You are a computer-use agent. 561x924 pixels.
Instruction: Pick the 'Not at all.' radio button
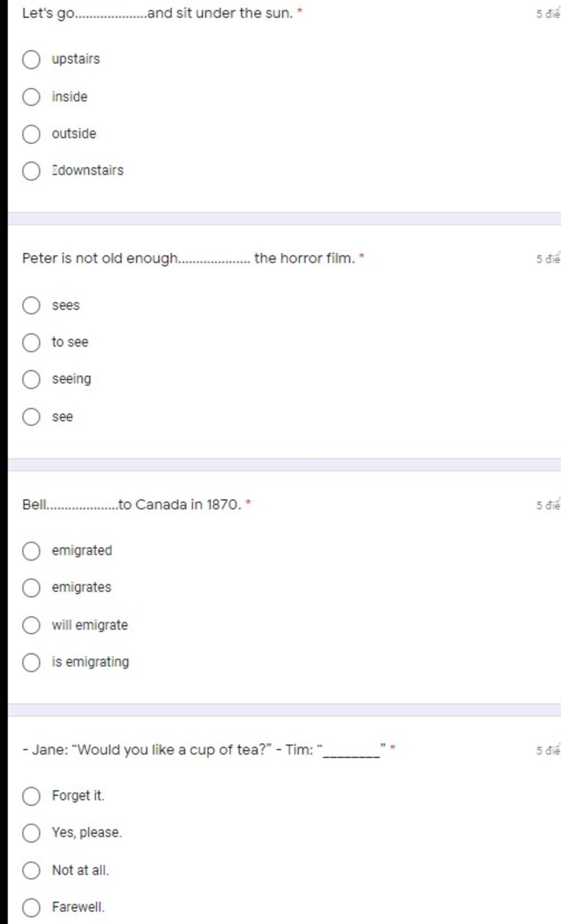coord(31,870)
